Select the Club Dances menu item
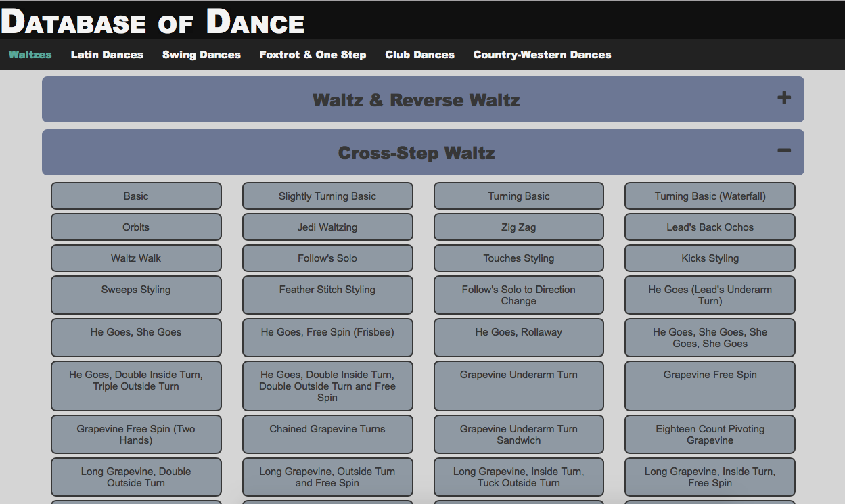Image resolution: width=845 pixels, height=504 pixels. coord(419,55)
